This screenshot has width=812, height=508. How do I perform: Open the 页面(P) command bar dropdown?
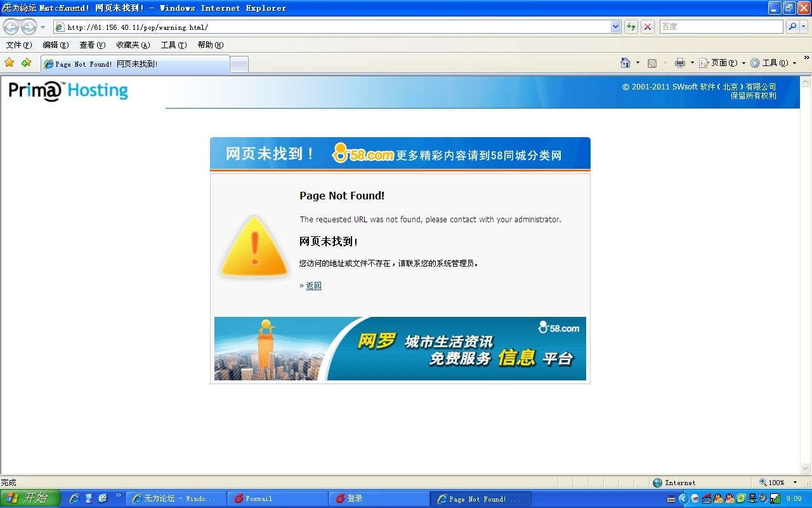click(723, 63)
